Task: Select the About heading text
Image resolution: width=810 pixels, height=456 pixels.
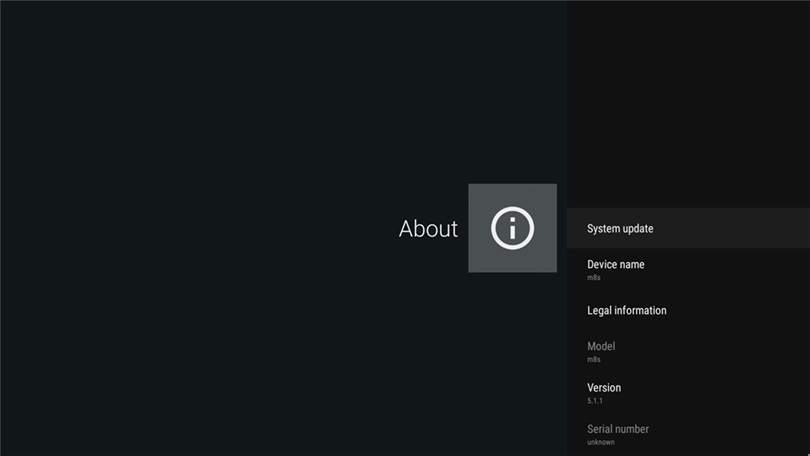Action: click(428, 229)
